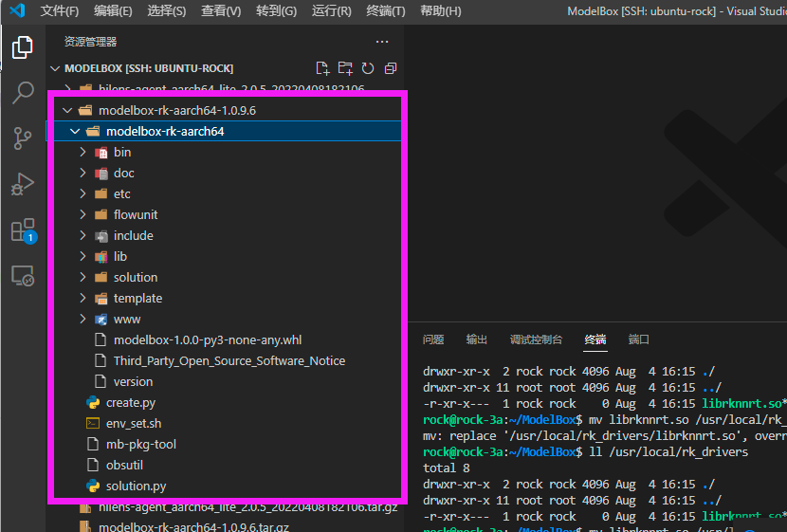Open the Run and Debug view
This screenshot has height=532, width=787.
tap(23, 184)
